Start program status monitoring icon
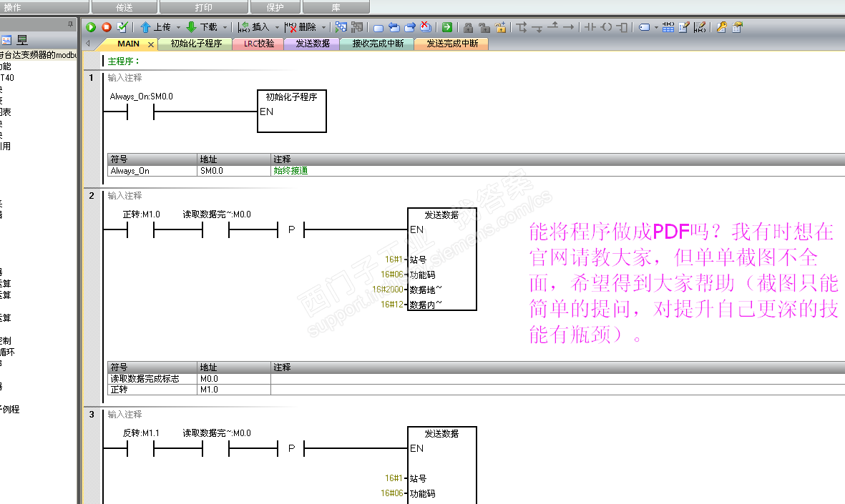Viewport: 845px width, 504px height. click(341, 27)
